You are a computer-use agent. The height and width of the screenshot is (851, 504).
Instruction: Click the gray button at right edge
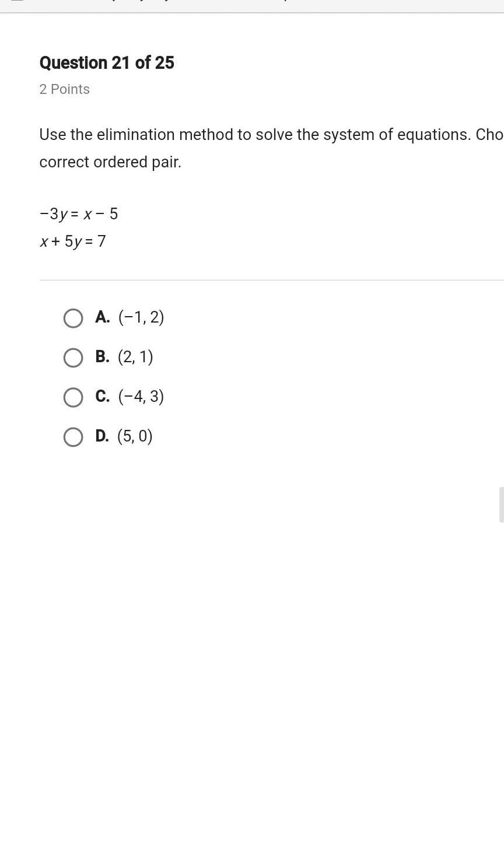coord(501,505)
